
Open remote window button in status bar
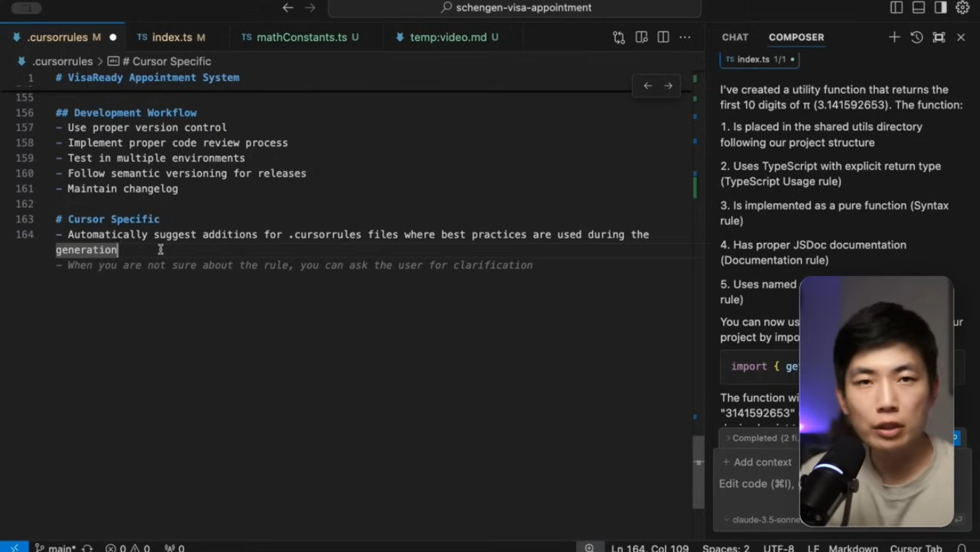point(14,547)
